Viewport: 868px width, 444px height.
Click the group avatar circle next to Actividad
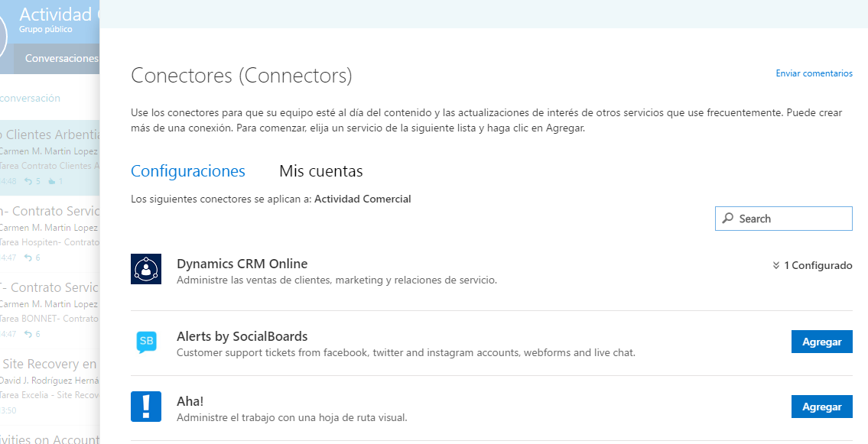click(2, 36)
